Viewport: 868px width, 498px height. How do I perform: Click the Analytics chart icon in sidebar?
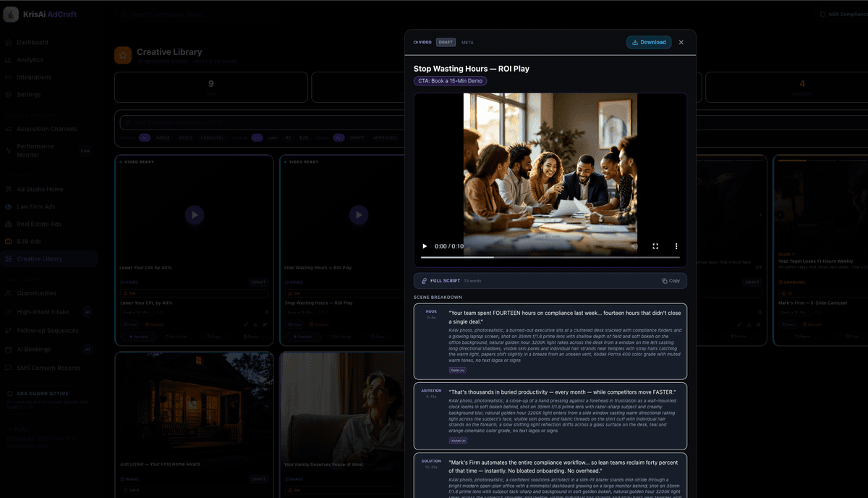tap(9, 60)
